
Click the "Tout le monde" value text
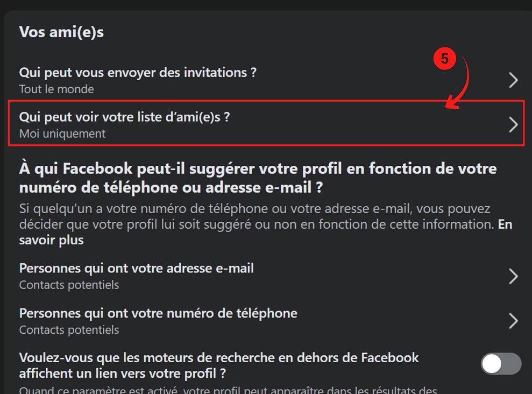[x=56, y=89]
